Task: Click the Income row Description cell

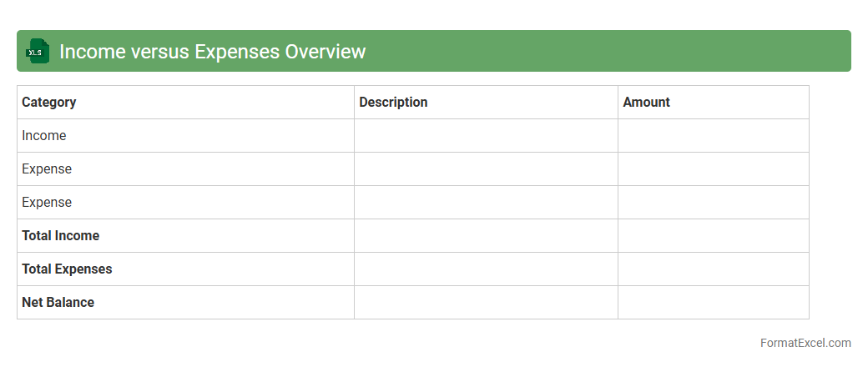Action: pos(486,135)
